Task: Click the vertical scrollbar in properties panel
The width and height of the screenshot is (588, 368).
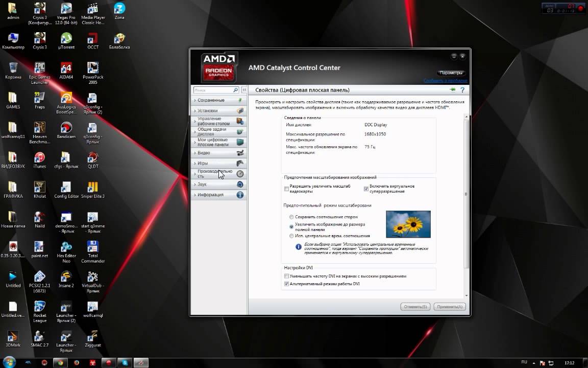Action: tap(467, 194)
